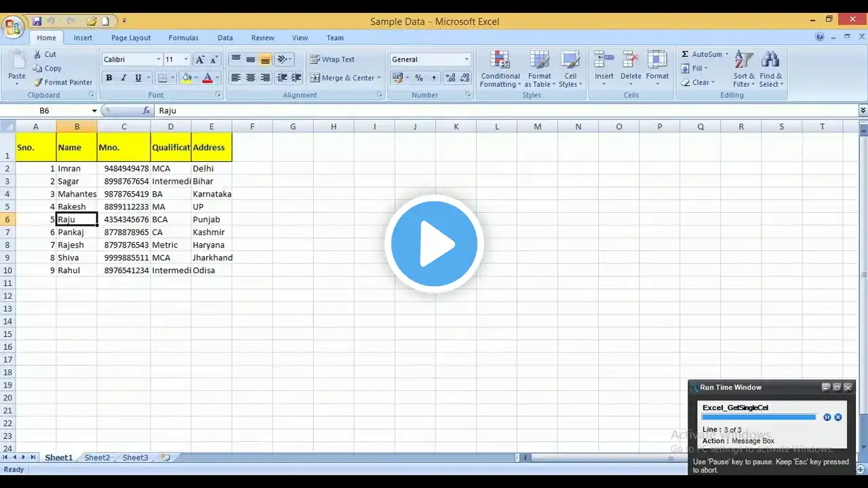Apply the yellow Fill Color
This screenshot has height=488, width=868.
coord(186,78)
